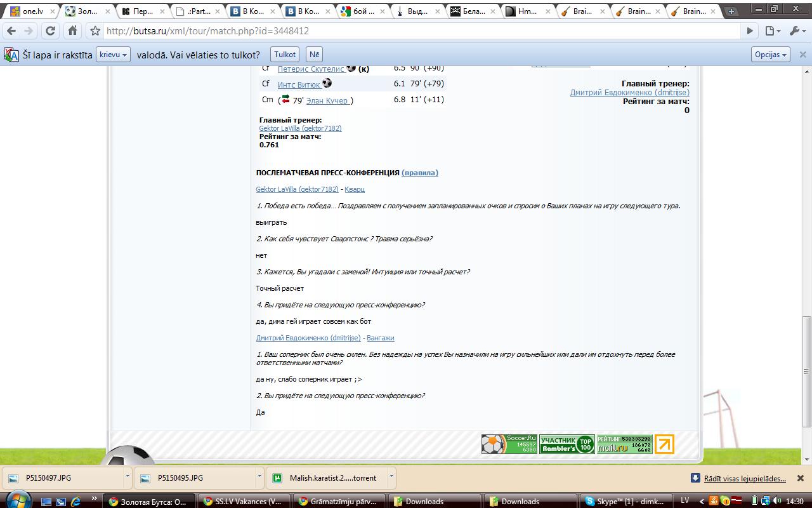Open the (правила) rules link
The height and width of the screenshot is (508, 812).
click(419, 173)
